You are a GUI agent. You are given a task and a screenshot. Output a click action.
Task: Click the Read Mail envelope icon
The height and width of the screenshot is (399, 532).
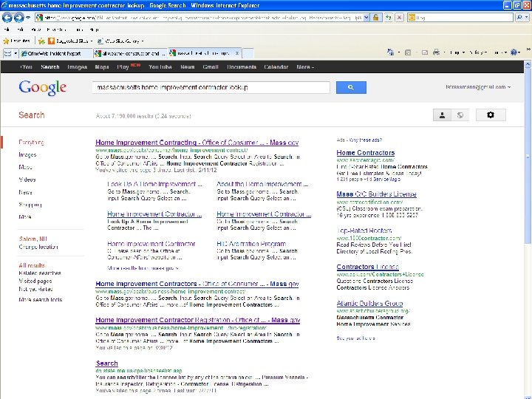424,52
